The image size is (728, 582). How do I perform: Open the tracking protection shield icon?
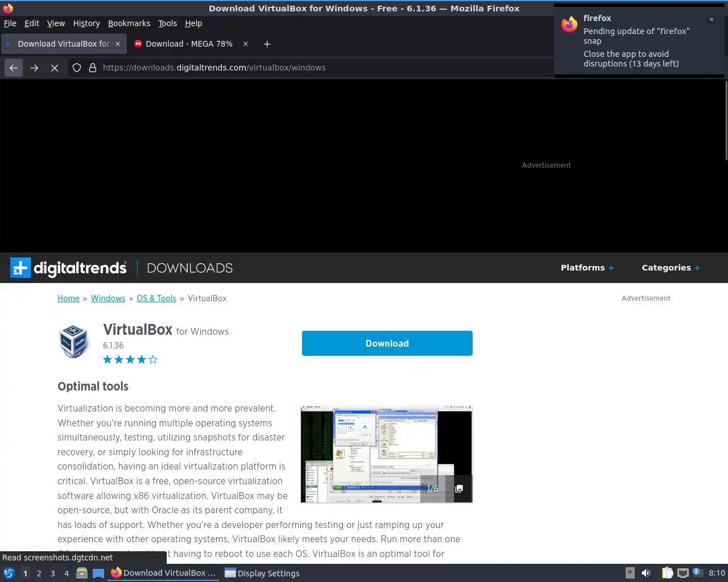click(x=77, y=68)
